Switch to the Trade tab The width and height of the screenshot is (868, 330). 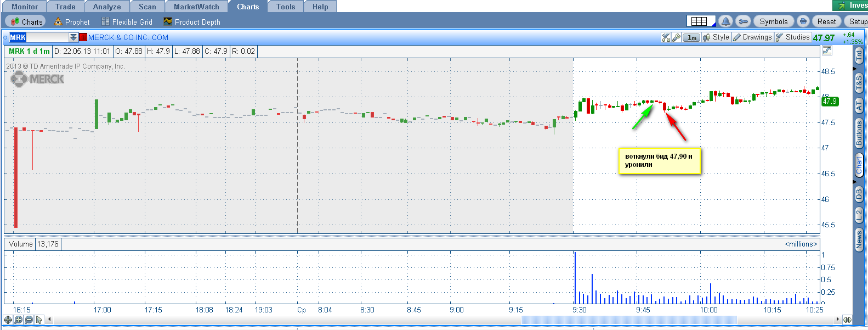tap(65, 7)
